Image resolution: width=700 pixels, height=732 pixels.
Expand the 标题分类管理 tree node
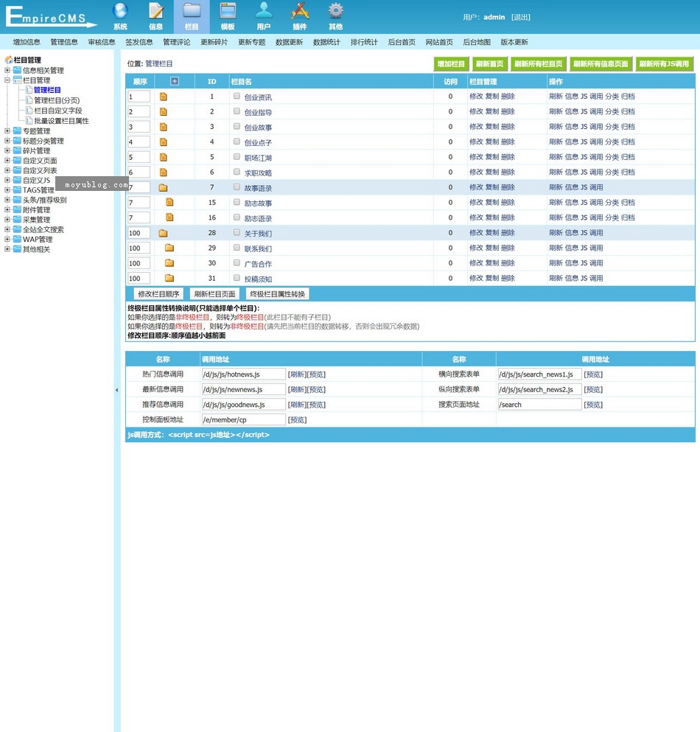tap(7, 141)
